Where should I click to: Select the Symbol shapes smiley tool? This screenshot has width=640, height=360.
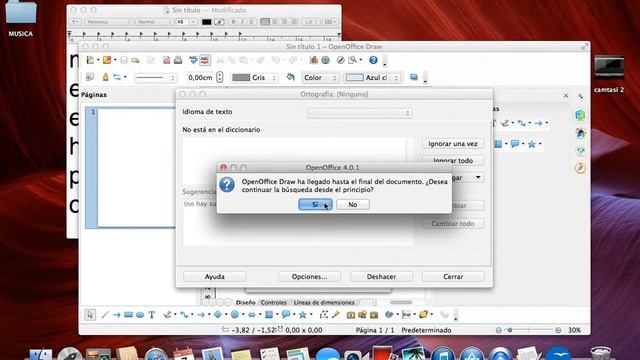pyautogui.click(x=235, y=315)
